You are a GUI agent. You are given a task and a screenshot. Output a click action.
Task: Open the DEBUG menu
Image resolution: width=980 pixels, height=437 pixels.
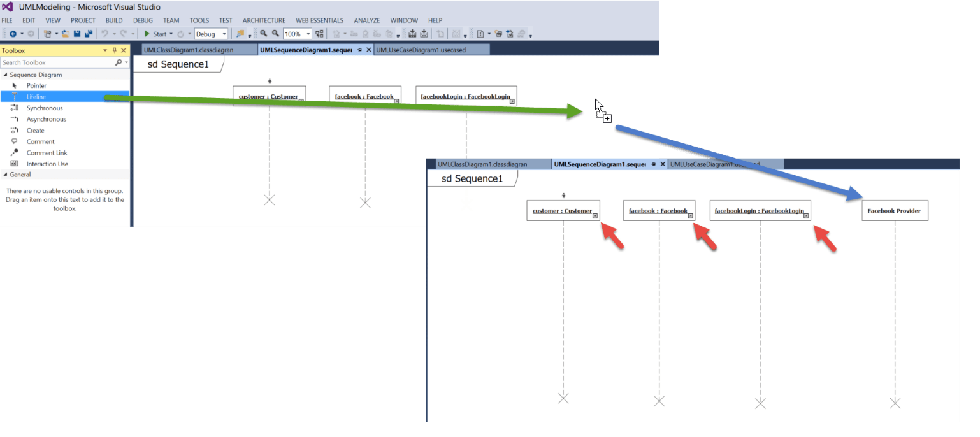pyautogui.click(x=143, y=20)
